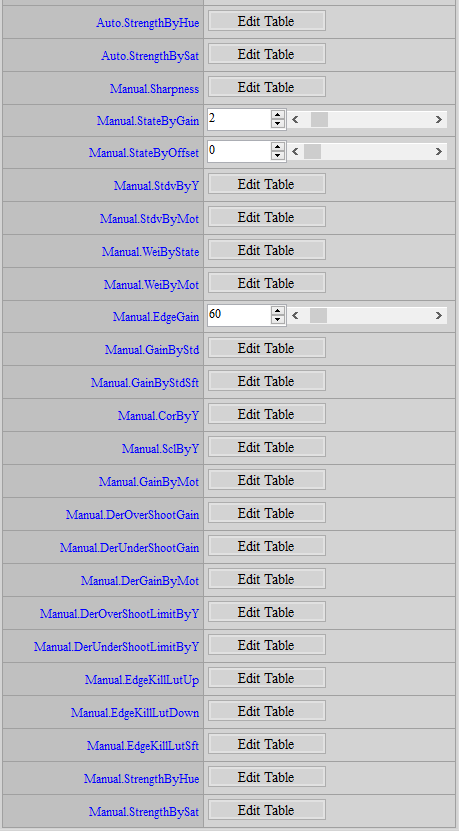This screenshot has width=460, height=833.
Task: Click the Manual.StateByOffset value input field
Action: click(x=240, y=151)
